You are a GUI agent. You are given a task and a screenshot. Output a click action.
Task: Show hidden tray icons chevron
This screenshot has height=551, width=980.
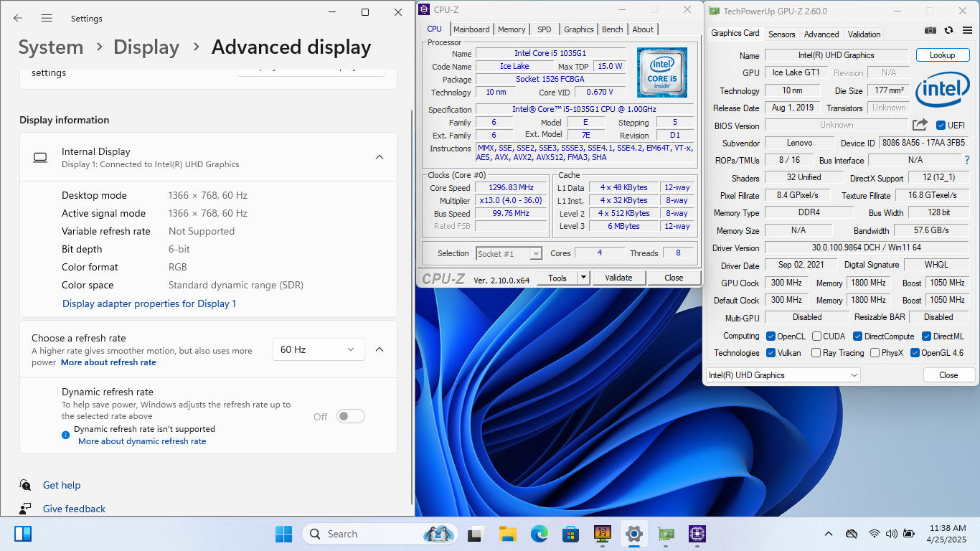point(828,534)
